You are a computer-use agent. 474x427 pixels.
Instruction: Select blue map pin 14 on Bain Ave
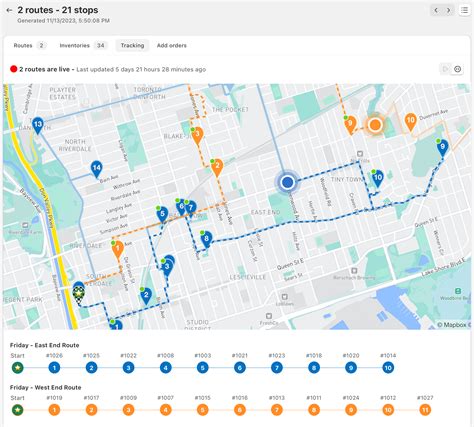pos(96,169)
